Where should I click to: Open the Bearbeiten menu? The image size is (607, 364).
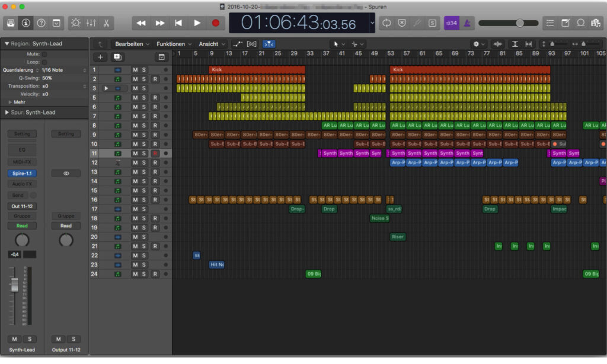[132, 44]
